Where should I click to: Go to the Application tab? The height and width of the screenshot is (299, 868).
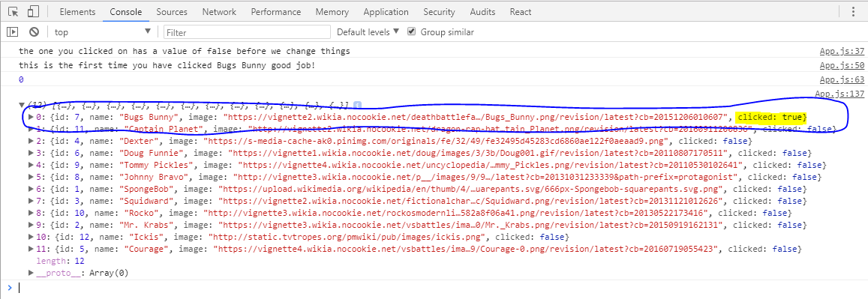pyautogui.click(x=386, y=11)
